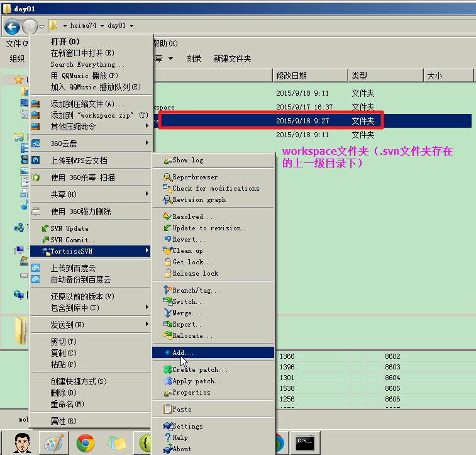Screen dimensions: 476x455
Task: Select the Resolved... entry icon
Action: (167, 216)
